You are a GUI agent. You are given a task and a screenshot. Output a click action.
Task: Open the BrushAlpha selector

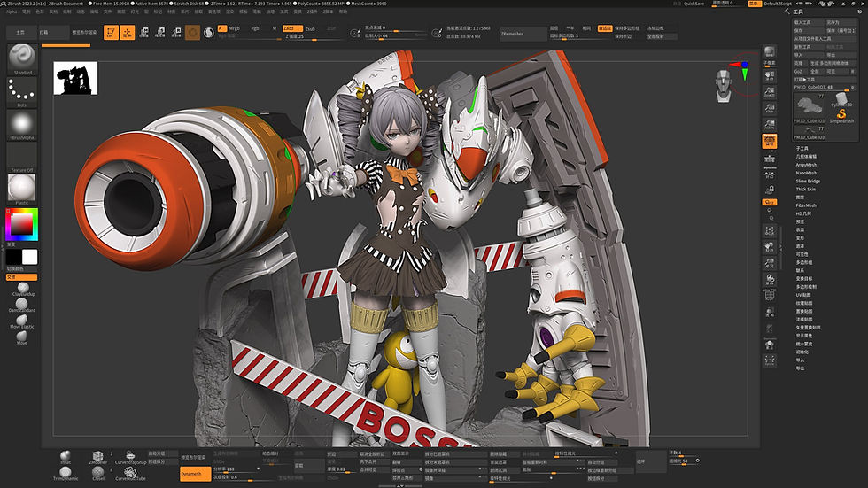coord(22,124)
